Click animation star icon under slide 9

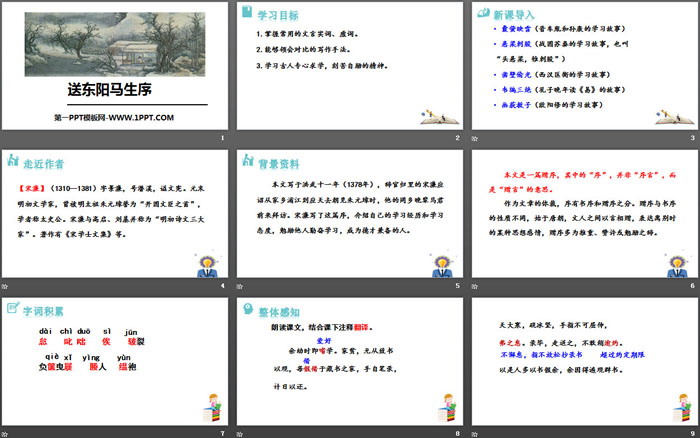pyautogui.click(x=475, y=434)
